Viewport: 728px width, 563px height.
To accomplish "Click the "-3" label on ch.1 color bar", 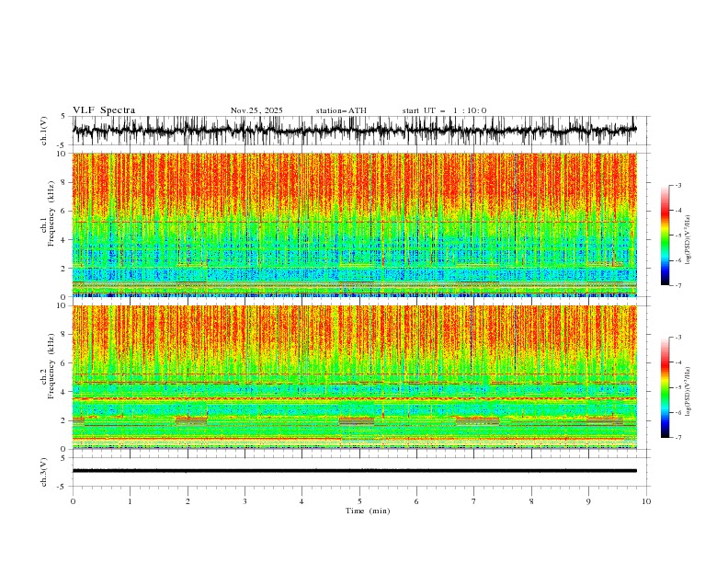I will click(678, 185).
